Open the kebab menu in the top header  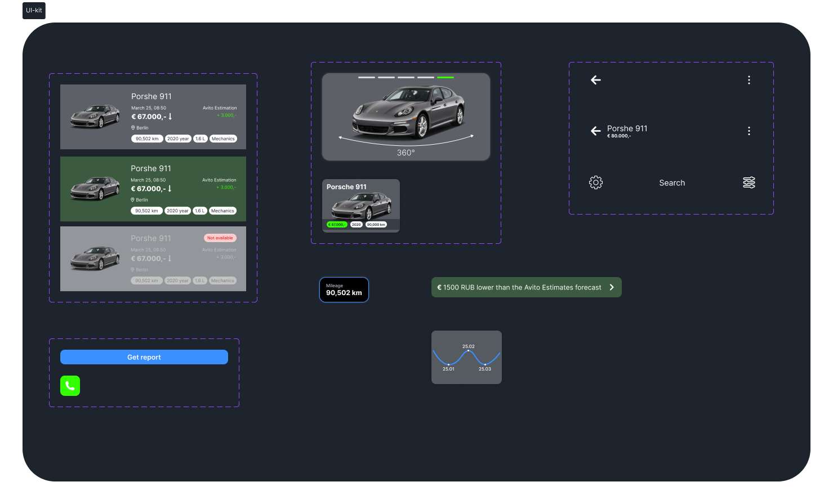point(749,80)
